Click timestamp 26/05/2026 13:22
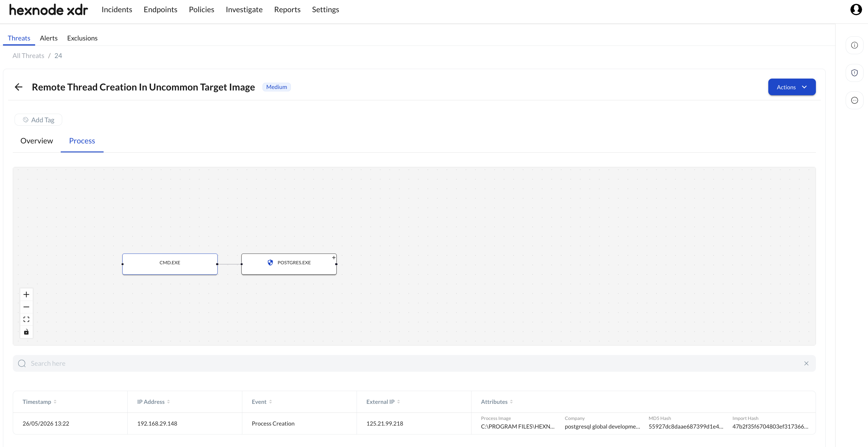Viewport: 868px width, 447px height. coord(46,423)
